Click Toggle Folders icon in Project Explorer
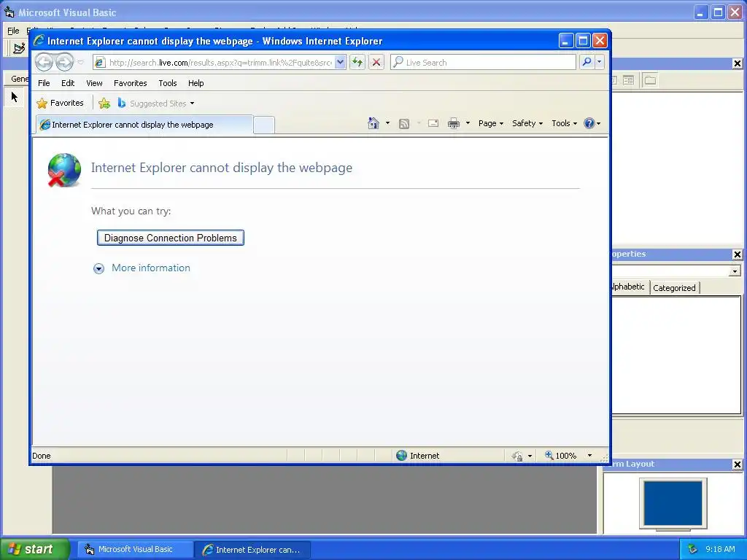The height and width of the screenshot is (560, 747). [x=650, y=80]
